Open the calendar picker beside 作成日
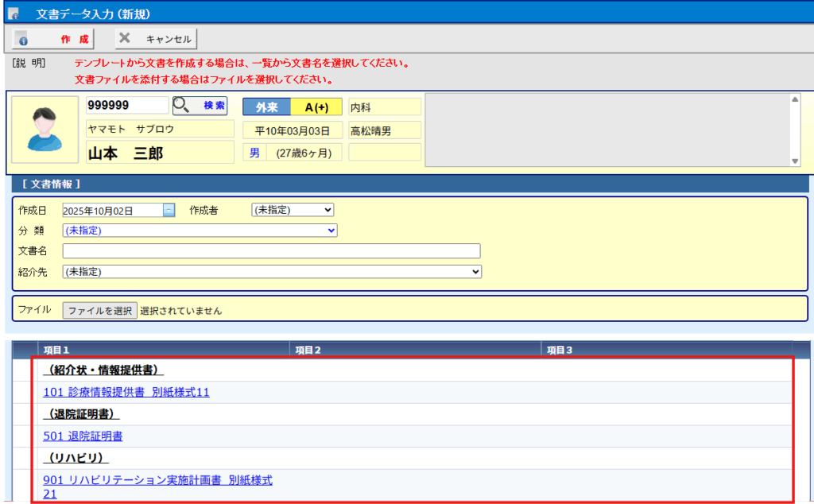This screenshot has height=504, width=814. pyautogui.click(x=169, y=210)
